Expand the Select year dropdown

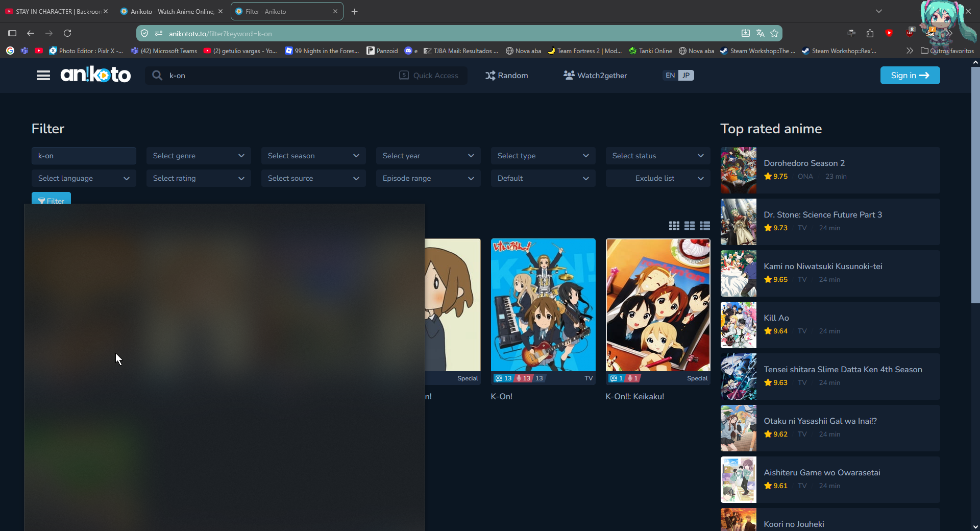pos(428,156)
